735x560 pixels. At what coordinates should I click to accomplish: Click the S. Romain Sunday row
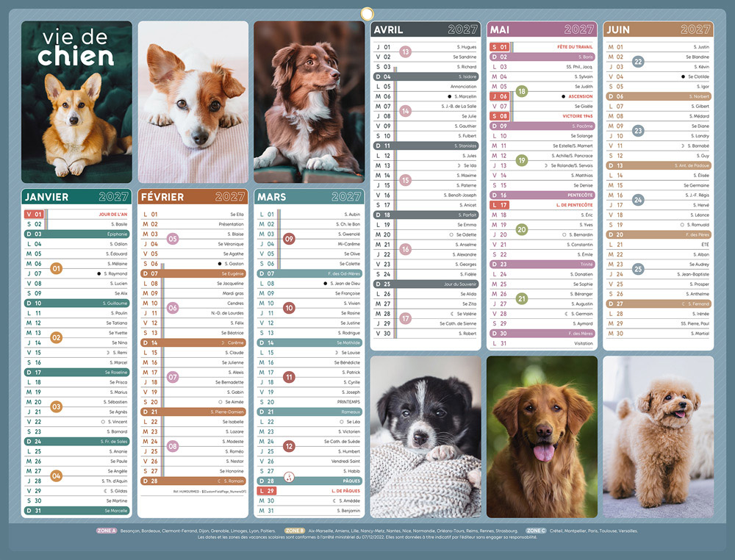193,481
